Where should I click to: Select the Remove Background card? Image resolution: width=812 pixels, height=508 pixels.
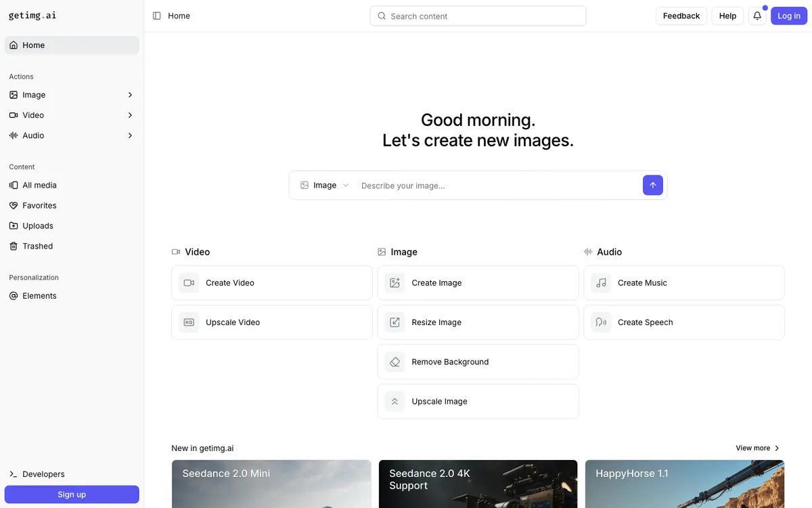tap(478, 362)
